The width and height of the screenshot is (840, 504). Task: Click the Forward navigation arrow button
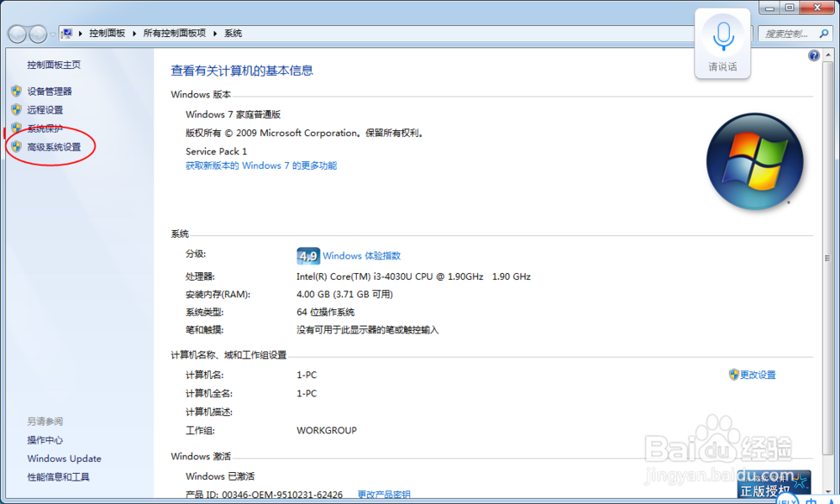click(x=38, y=34)
